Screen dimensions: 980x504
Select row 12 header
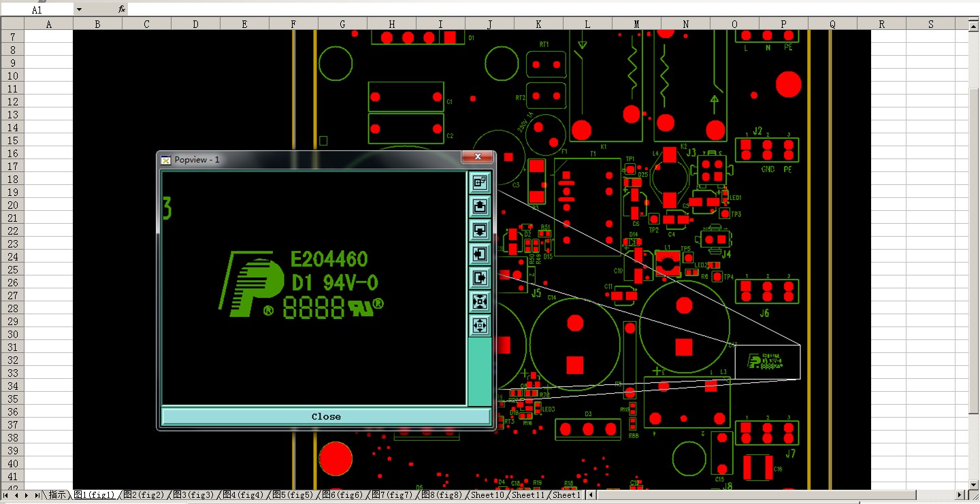[x=12, y=101]
